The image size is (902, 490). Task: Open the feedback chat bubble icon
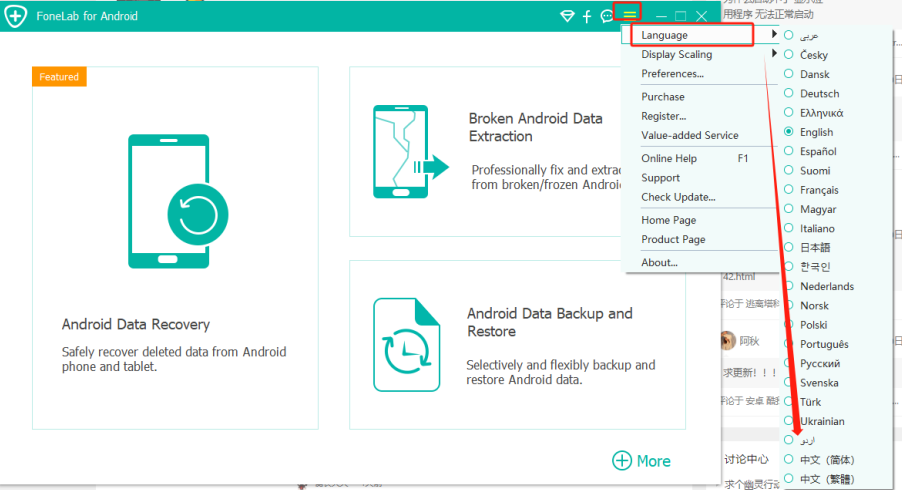[x=607, y=16]
